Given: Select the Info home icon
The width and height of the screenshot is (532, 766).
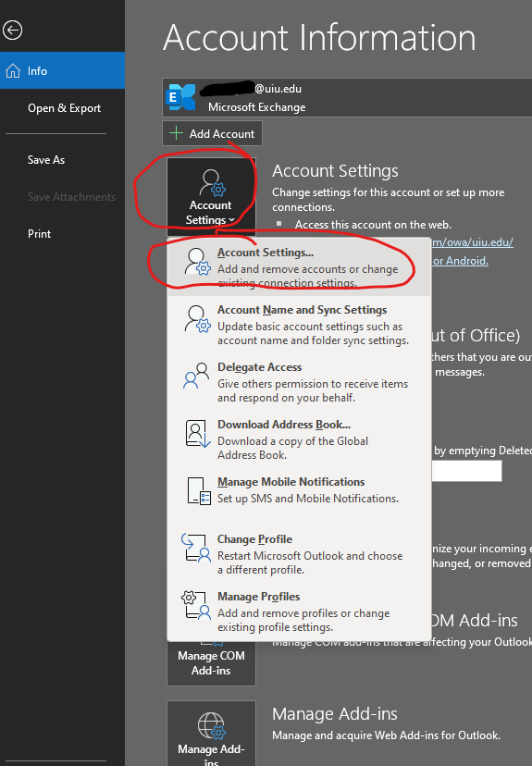Looking at the screenshot, I should (13, 71).
